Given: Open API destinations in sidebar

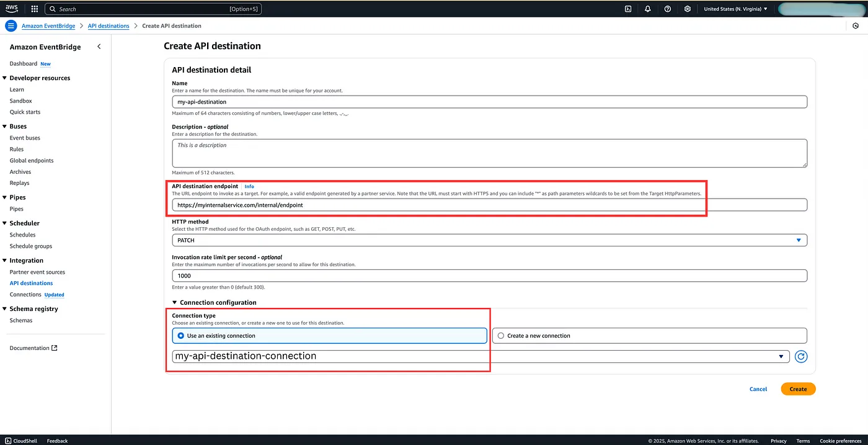Looking at the screenshot, I should coord(31,284).
